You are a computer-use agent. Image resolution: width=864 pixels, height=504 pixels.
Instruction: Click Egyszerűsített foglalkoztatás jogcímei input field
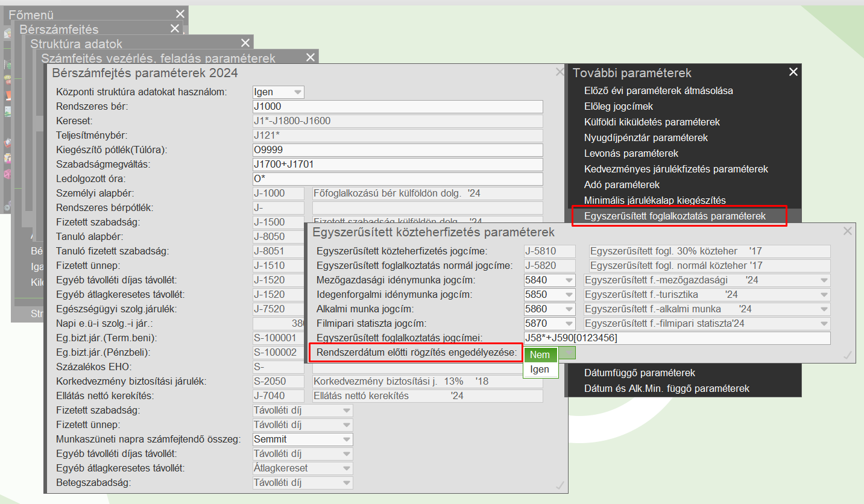(676, 338)
